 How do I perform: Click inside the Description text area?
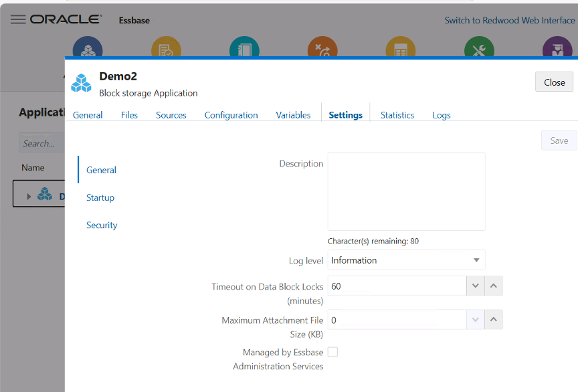tap(405, 191)
